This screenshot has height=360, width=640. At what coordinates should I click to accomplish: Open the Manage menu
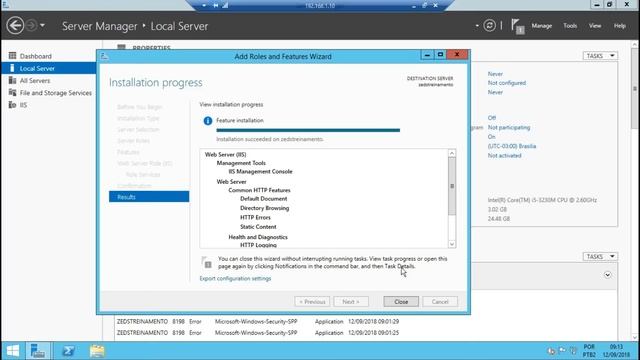tap(542, 26)
